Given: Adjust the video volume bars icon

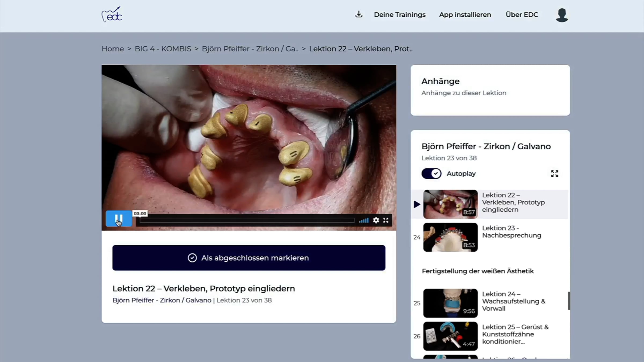Looking at the screenshot, I should [x=364, y=220].
